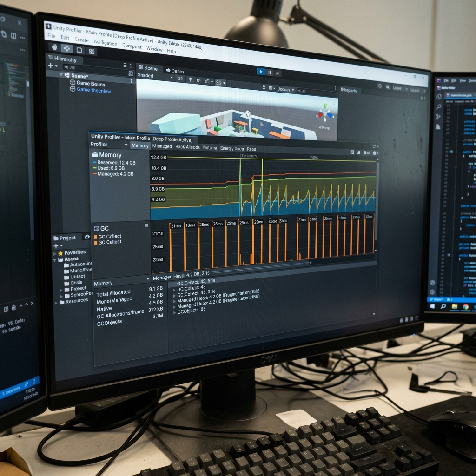The height and width of the screenshot is (476, 476).
Task: Open the Resources folder in Project
Action: [74, 301]
